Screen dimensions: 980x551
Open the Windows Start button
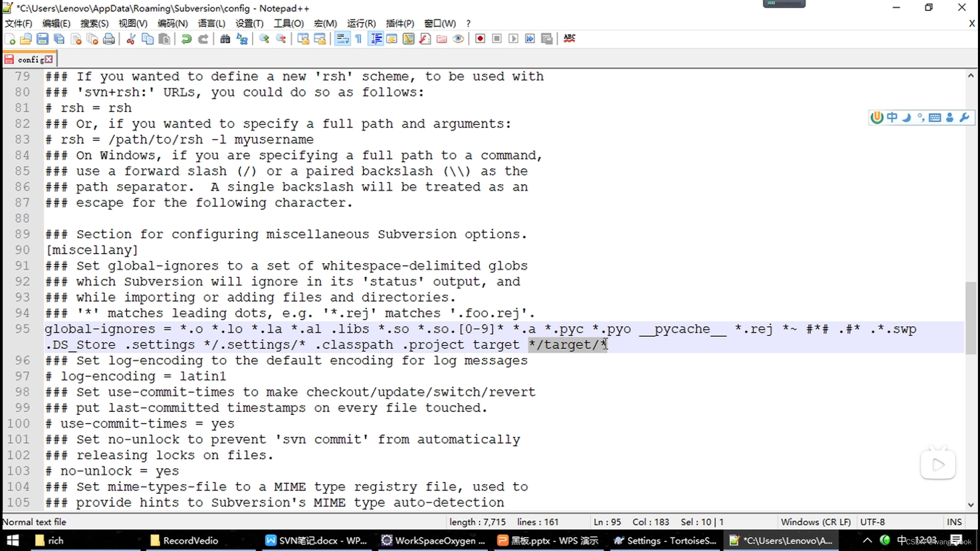13,540
